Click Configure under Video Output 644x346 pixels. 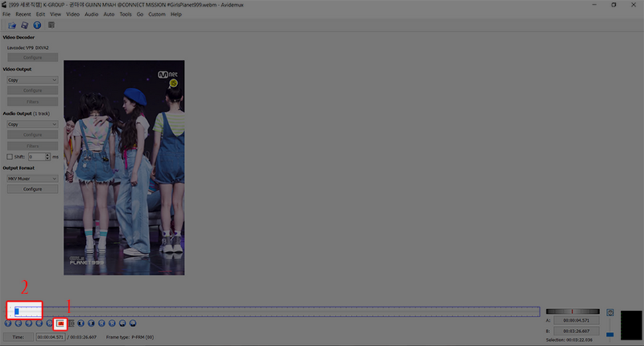pyautogui.click(x=32, y=91)
